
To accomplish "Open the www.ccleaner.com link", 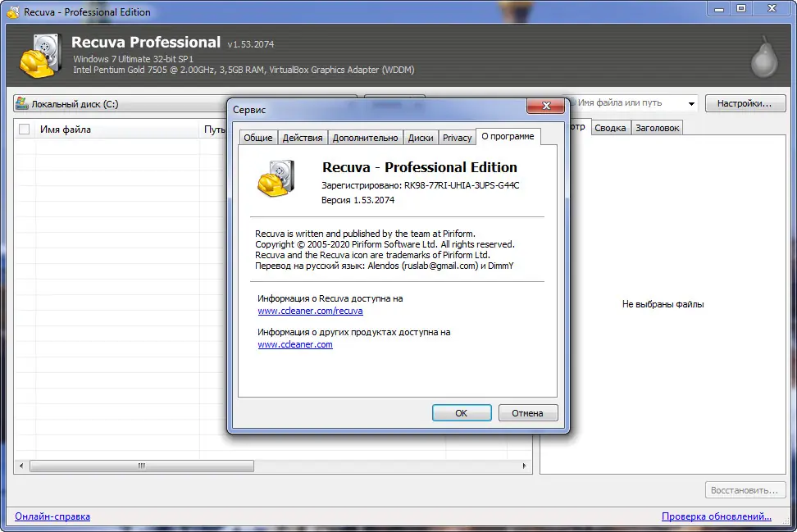I will pos(295,344).
